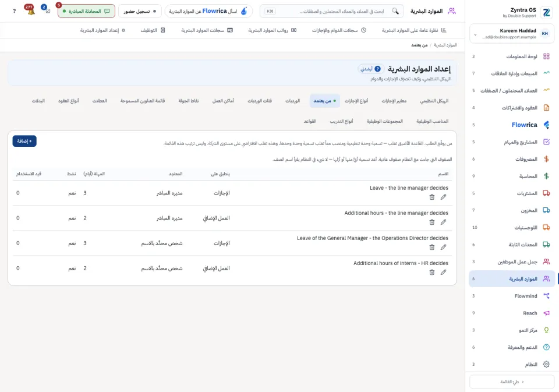Switch to أنواع العقود sub-tab
The width and height of the screenshot is (559, 392).
69,101
